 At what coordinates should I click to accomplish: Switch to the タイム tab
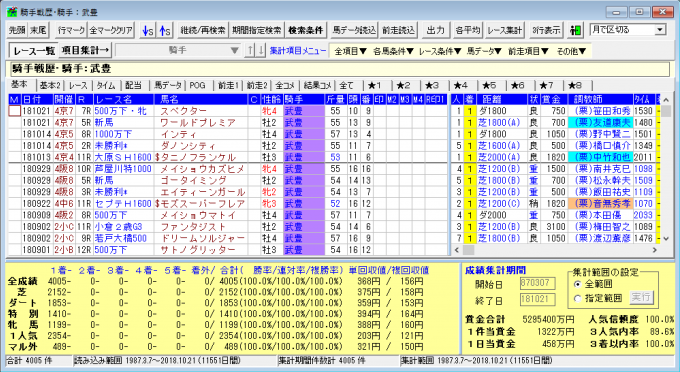tap(106, 85)
